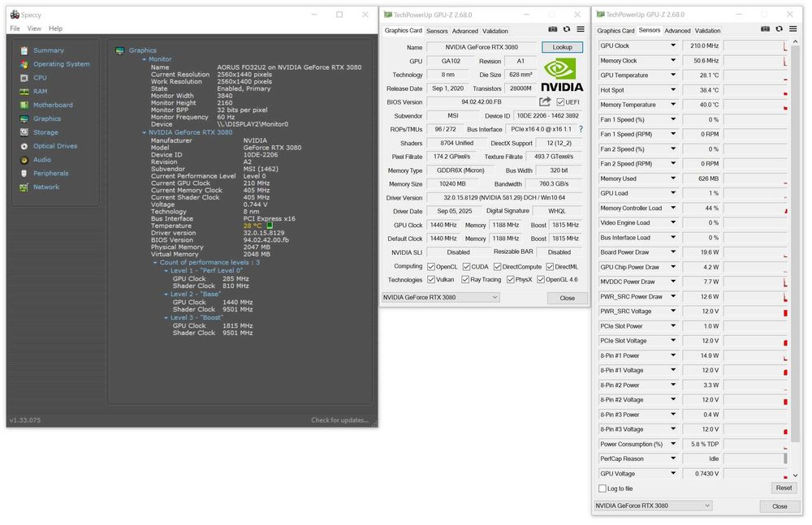Open the GPU Clock sensor dropdown arrow
The image size is (812, 525).
[673, 45]
